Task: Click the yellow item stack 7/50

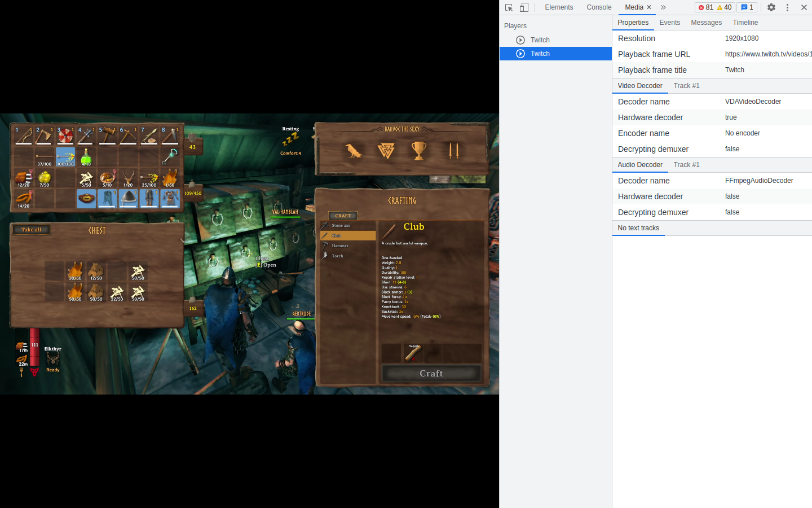Action: coord(44,178)
